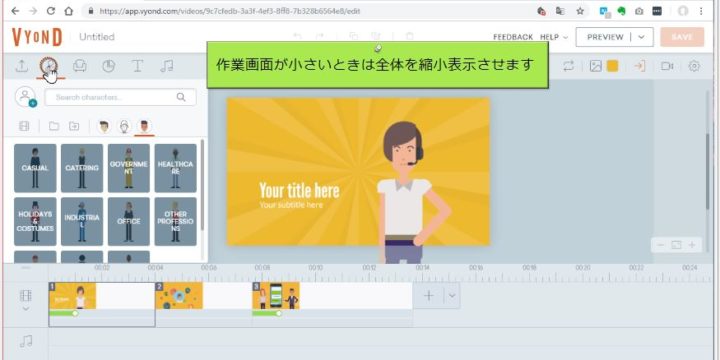
Task: Click the PREVIEW button
Action: point(605,37)
